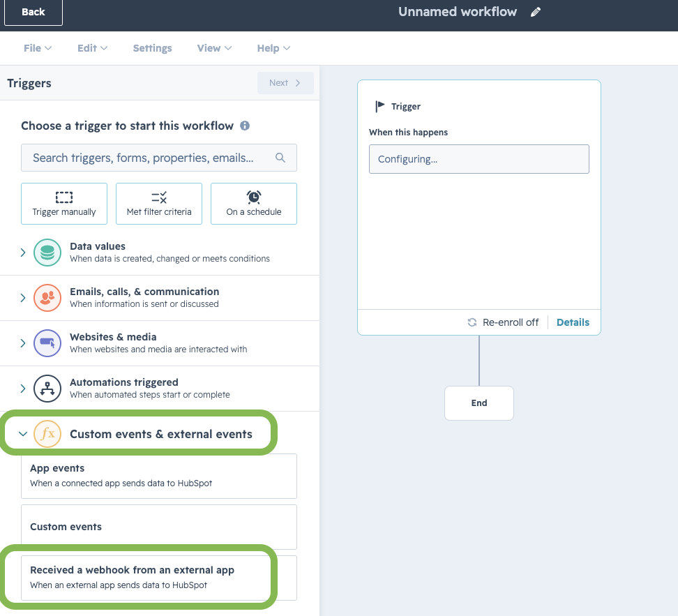Image resolution: width=678 pixels, height=616 pixels.
Task: Click the Triggers panel heading
Action: pyautogui.click(x=29, y=83)
